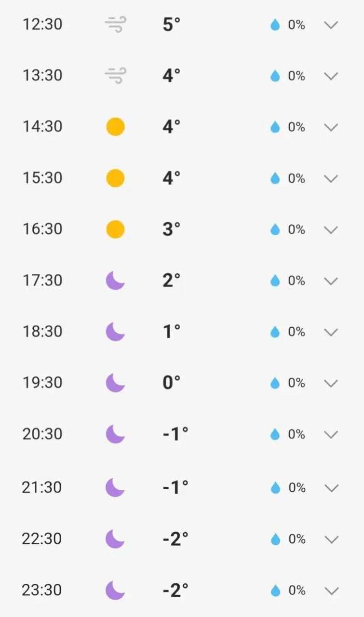The image size is (364, 617).
Task: Tap the raindrop icon at 15:30
Action: [x=275, y=178]
